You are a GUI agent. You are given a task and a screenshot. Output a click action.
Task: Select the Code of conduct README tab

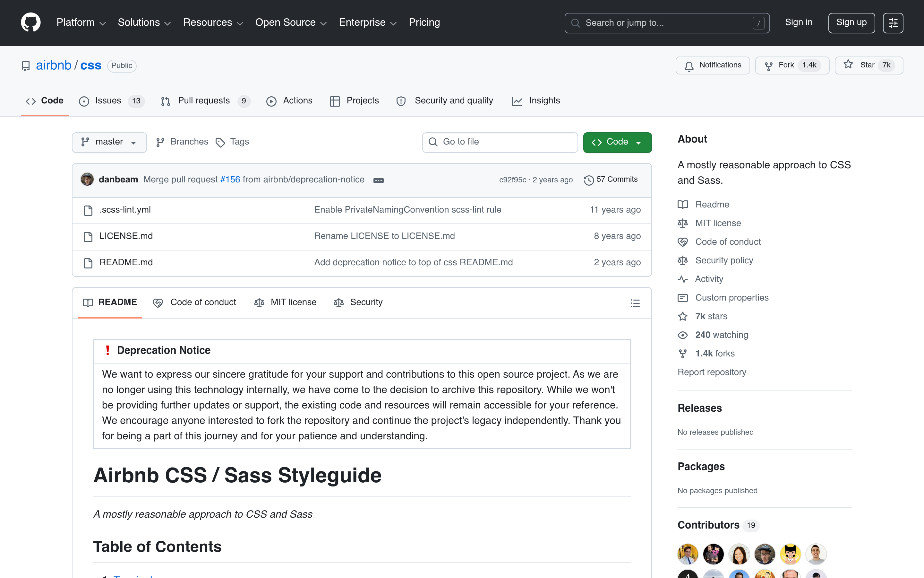click(x=194, y=302)
